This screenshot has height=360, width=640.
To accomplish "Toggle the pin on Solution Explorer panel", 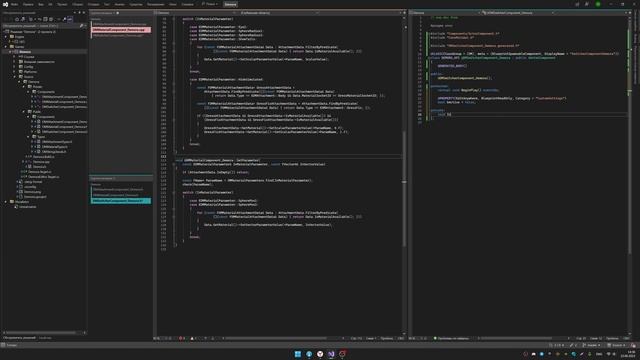I will tap(80, 13).
